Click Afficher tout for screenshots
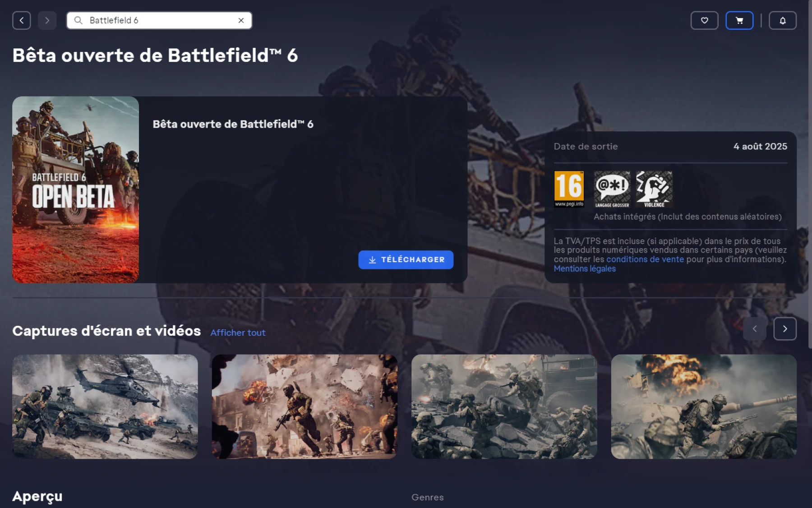 coord(238,333)
